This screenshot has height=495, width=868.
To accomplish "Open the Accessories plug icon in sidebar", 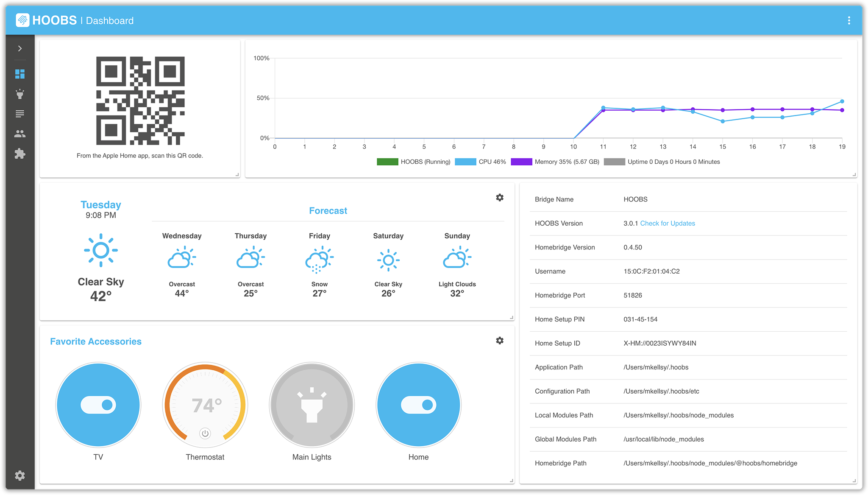I will 20,94.
